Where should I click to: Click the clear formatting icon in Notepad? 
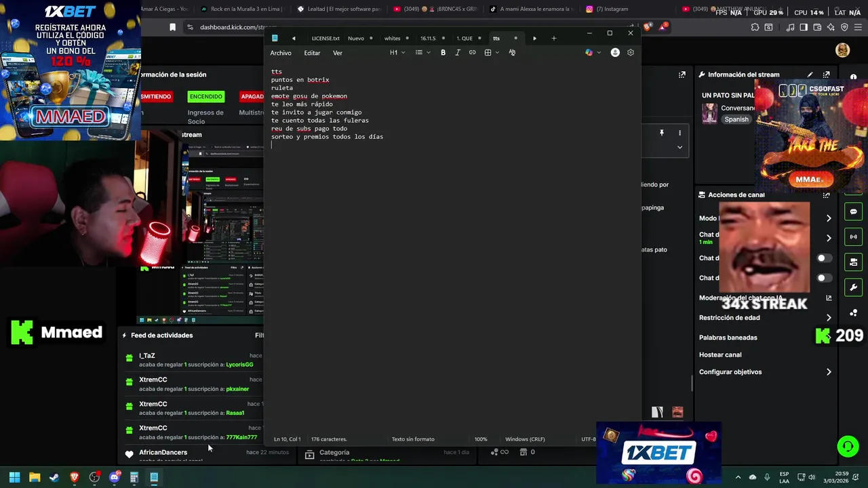512,53
